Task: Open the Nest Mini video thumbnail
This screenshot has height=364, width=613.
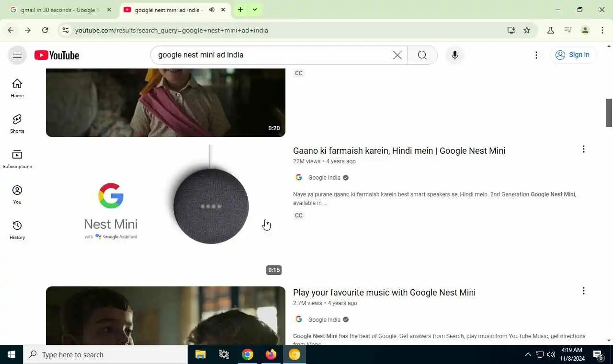Action: 166,212
